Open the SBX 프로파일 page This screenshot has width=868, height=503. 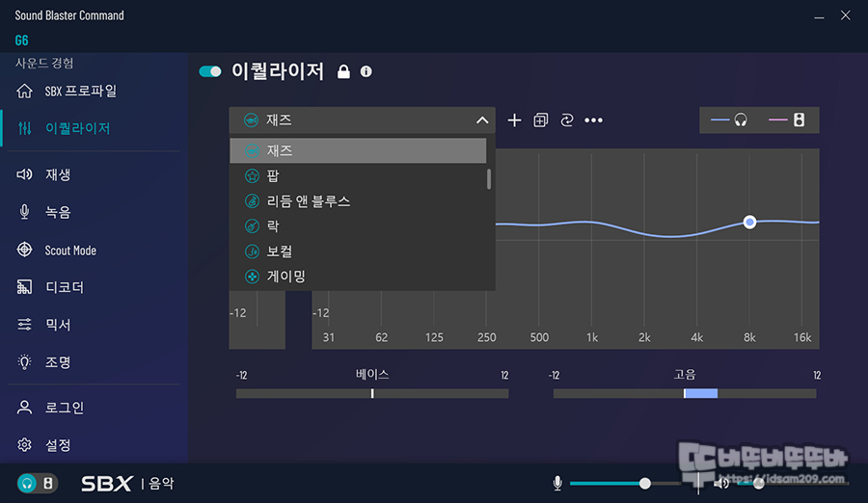pyautogui.click(x=67, y=91)
